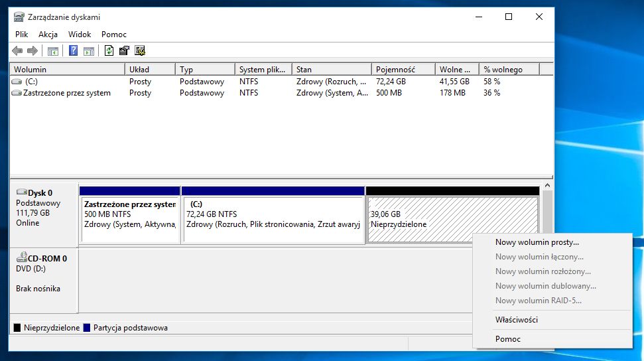Screen dimensions: 644x361
Task: Click the scrollbar up arrow in disk pane
Action: pyautogui.click(x=547, y=186)
